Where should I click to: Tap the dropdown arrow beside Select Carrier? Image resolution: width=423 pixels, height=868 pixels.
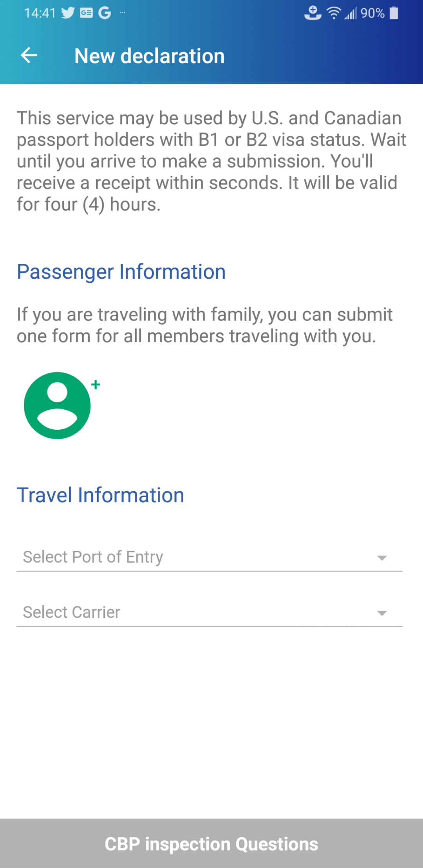tap(382, 612)
